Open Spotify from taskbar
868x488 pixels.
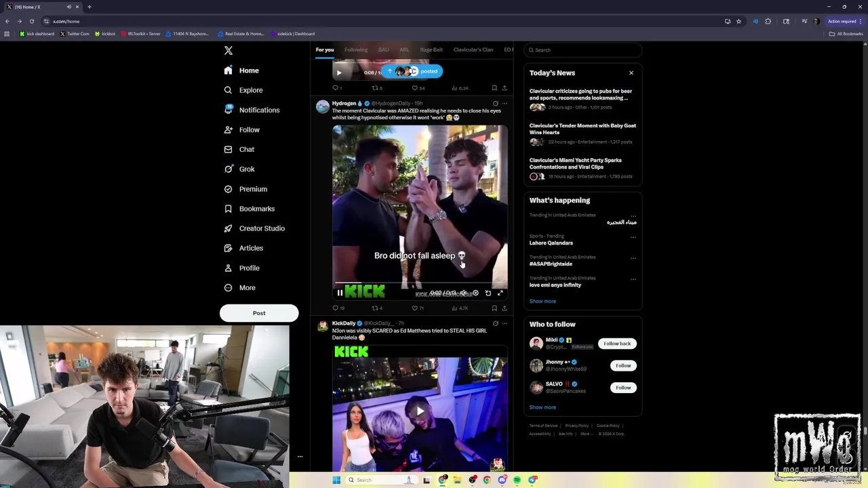(x=517, y=480)
